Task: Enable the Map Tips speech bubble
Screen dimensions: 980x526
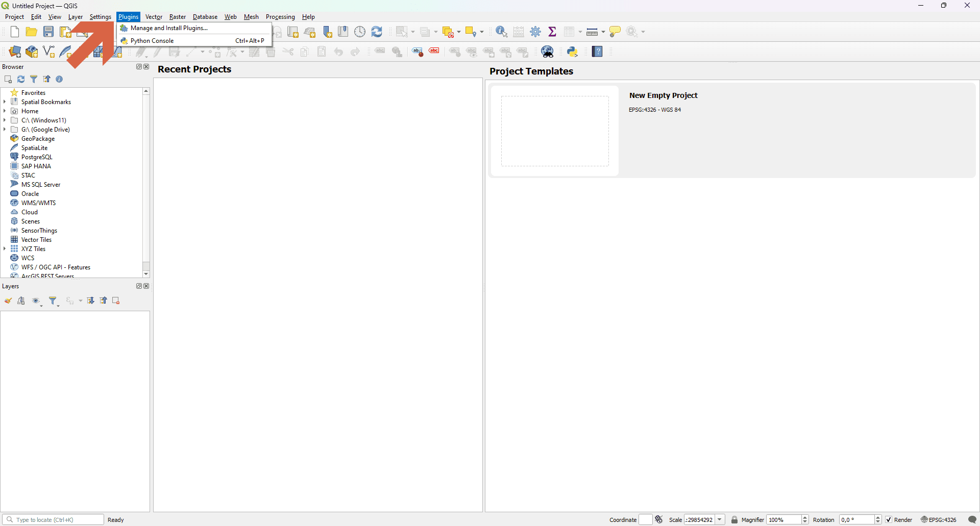Action: [616, 32]
